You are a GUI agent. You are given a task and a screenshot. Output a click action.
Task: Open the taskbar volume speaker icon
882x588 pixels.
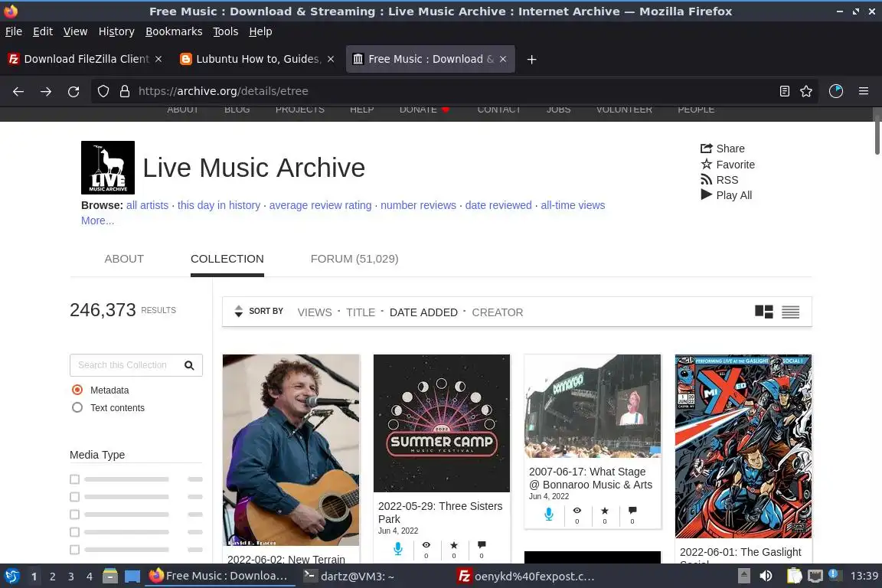pos(766,576)
